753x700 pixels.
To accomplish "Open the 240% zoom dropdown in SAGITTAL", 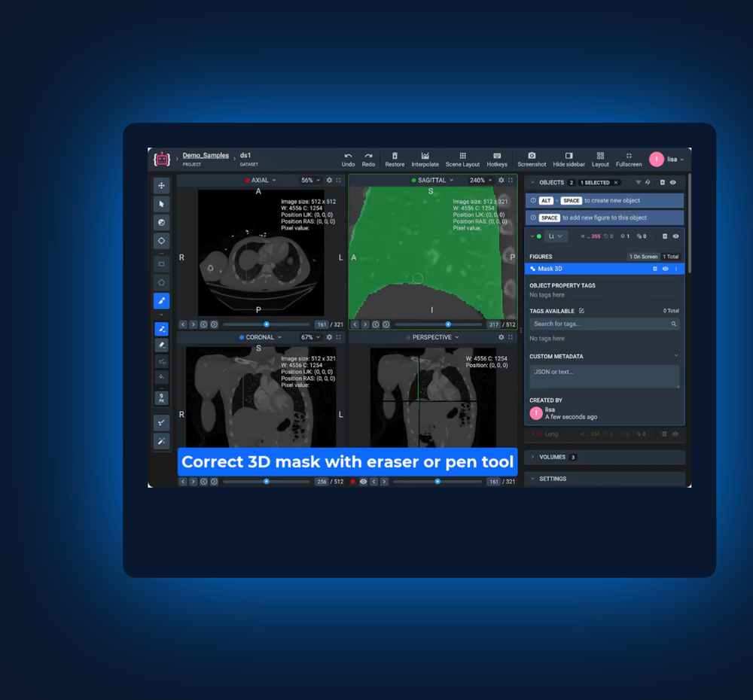I will pyautogui.click(x=480, y=180).
